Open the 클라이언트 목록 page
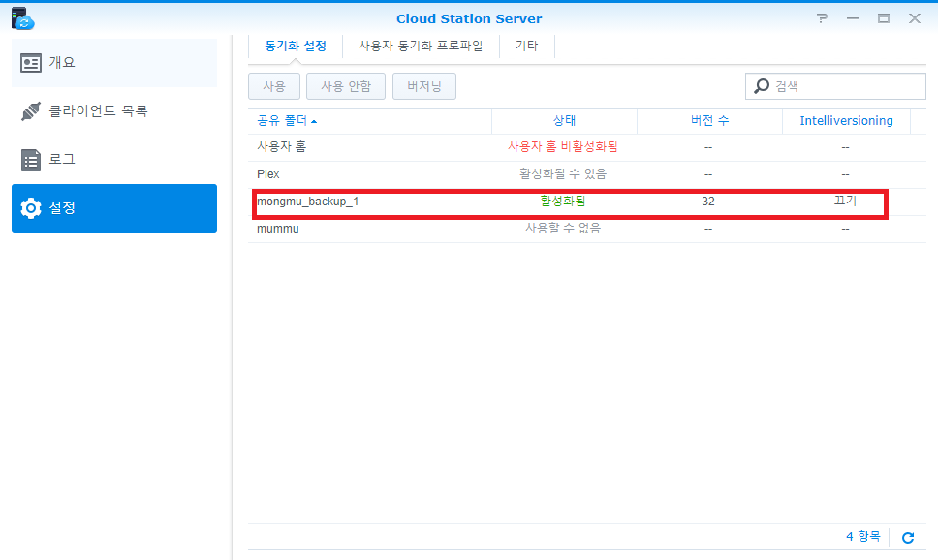Screen dimensions: 938x560 point(114,111)
